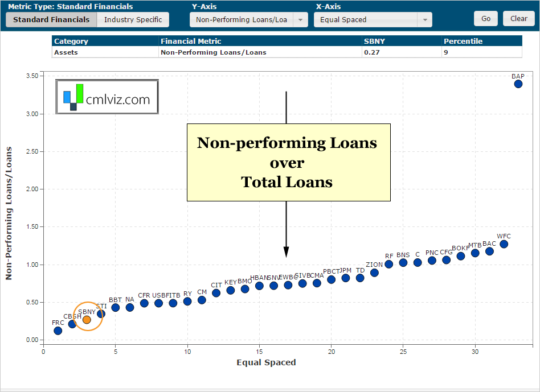Click the Go button

485,19
